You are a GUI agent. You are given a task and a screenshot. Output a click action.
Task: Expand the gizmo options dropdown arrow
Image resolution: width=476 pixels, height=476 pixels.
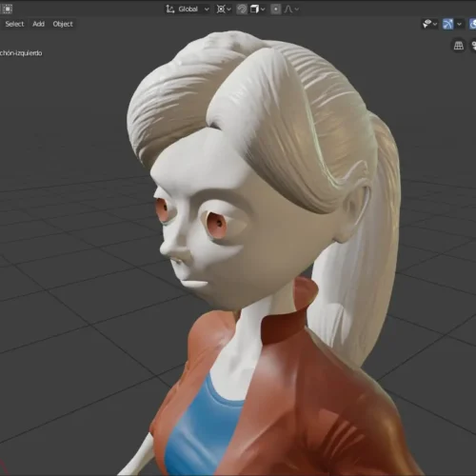click(459, 24)
